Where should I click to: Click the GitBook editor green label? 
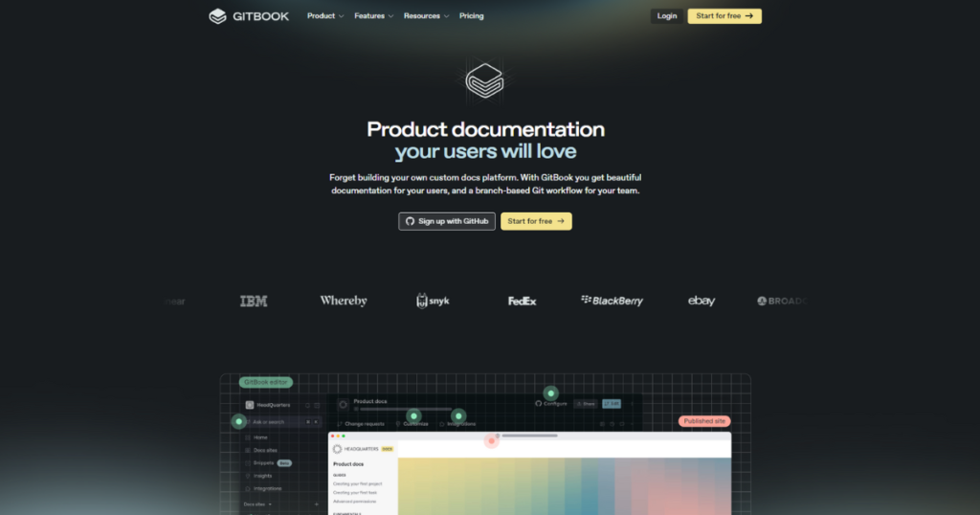266,383
